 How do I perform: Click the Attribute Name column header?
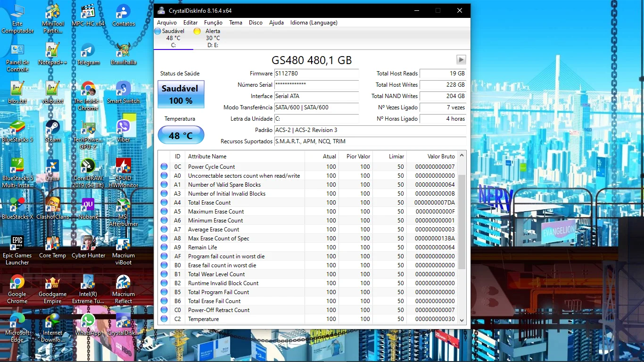click(244, 156)
